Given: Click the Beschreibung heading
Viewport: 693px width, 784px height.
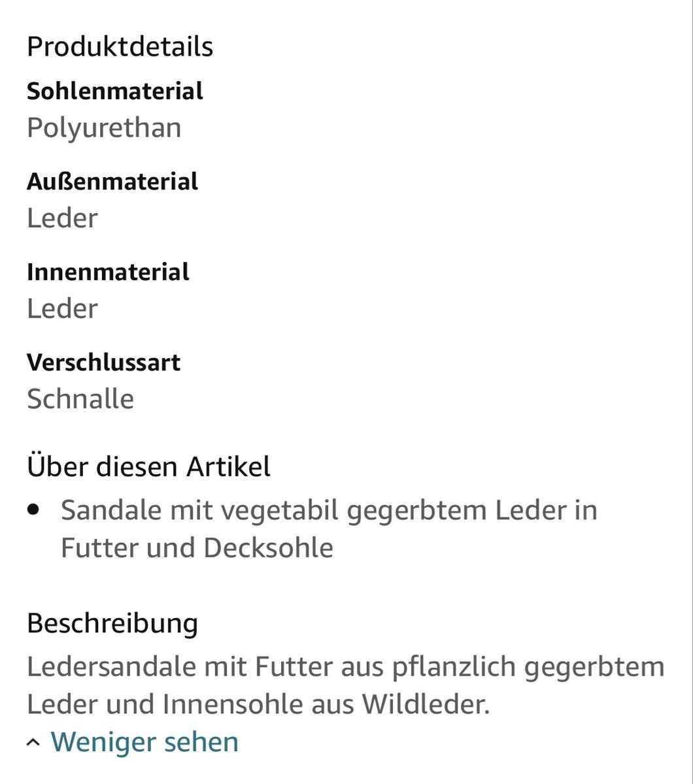Looking at the screenshot, I should [x=112, y=623].
